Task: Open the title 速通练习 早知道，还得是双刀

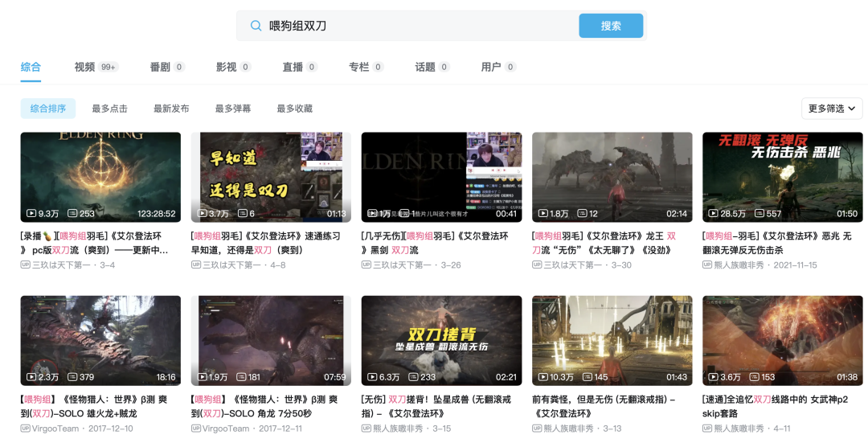Action: point(266,243)
